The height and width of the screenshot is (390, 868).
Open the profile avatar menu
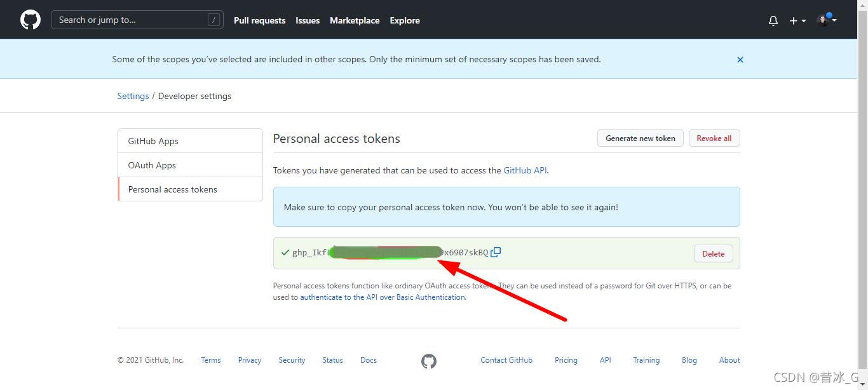tap(822, 20)
